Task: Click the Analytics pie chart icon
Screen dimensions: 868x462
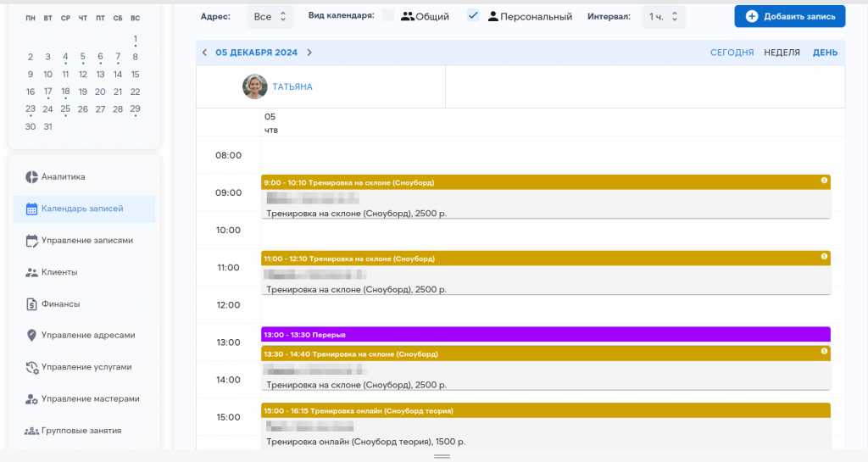Action: click(31, 177)
